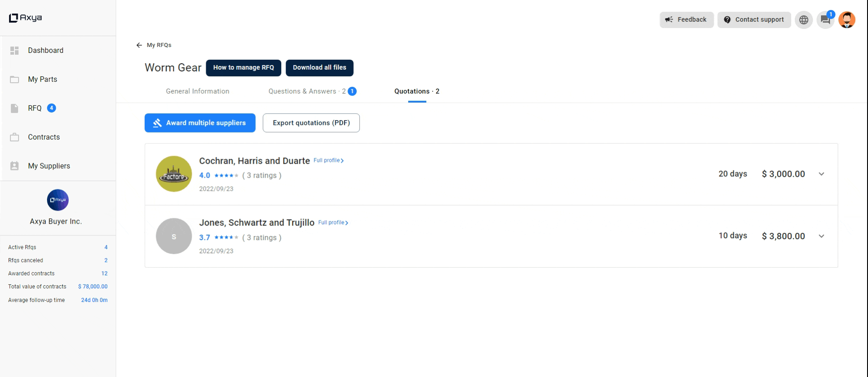Screen dimensions: 868x377
Task: Click the blue badge on Questions & Answers
Action: (352, 91)
